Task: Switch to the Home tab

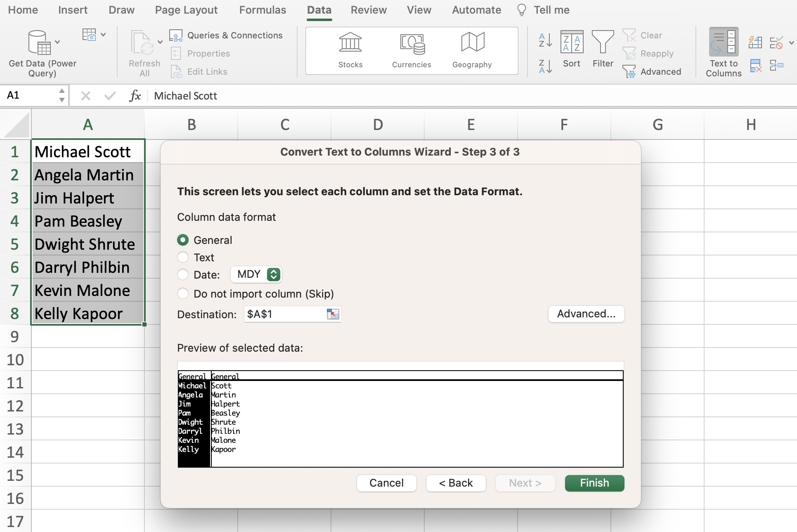Action: 23,10
